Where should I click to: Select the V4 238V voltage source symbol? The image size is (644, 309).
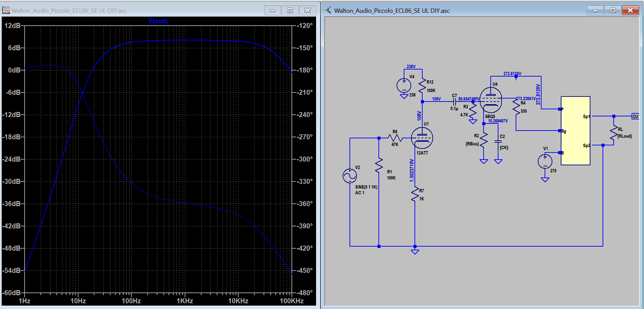404,85
